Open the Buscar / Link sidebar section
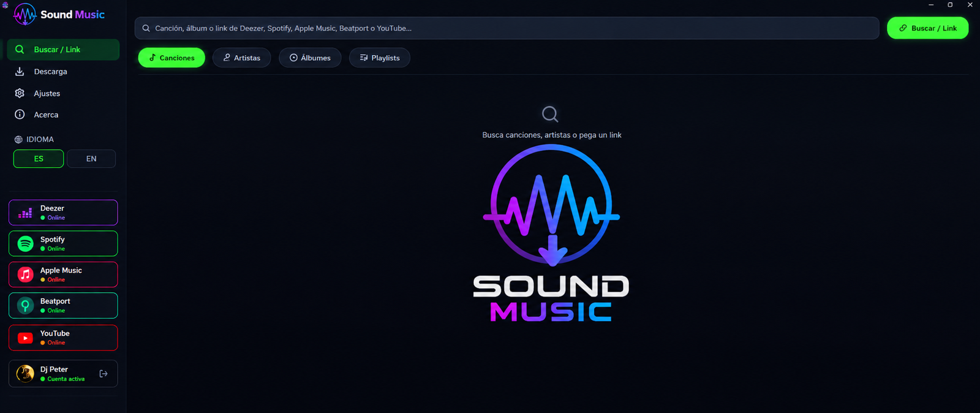The width and height of the screenshot is (980, 413). click(63, 50)
